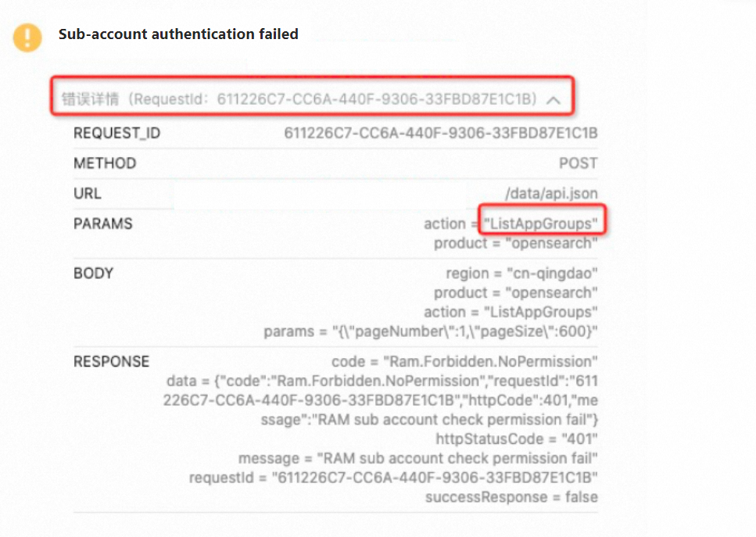The image size is (756, 537).
Task: Click the RESPONSE label
Action: (111, 362)
